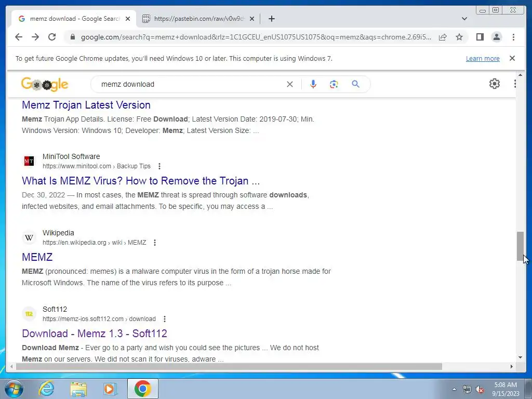Image resolution: width=532 pixels, height=399 pixels.
Task: Open options for Soft112 result
Action: pyautogui.click(x=165, y=319)
